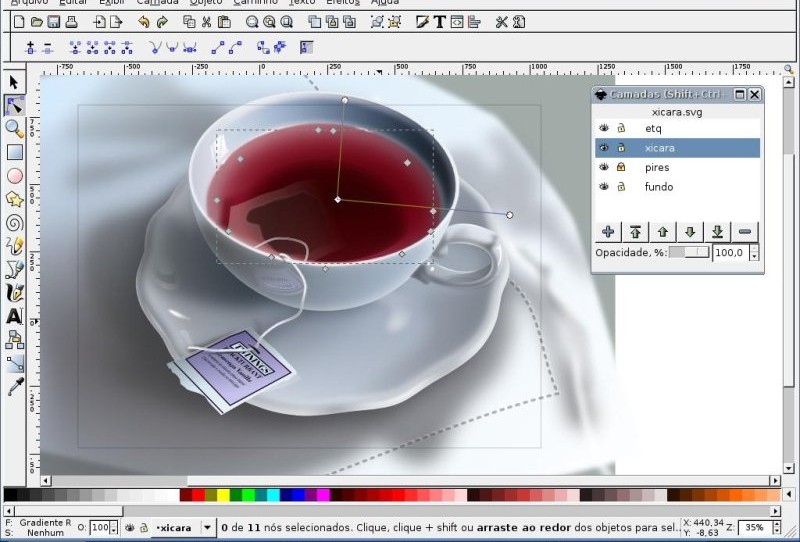Lower layer to bottom in Camadas

pyautogui.click(x=717, y=232)
